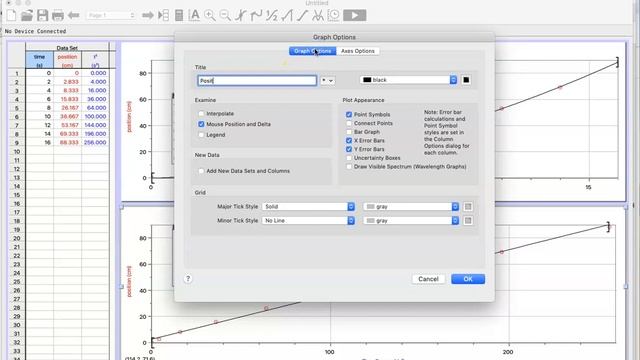Create a new file from toolbar
Image resolution: width=640 pixels, height=360 pixels.
(x=11, y=16)
